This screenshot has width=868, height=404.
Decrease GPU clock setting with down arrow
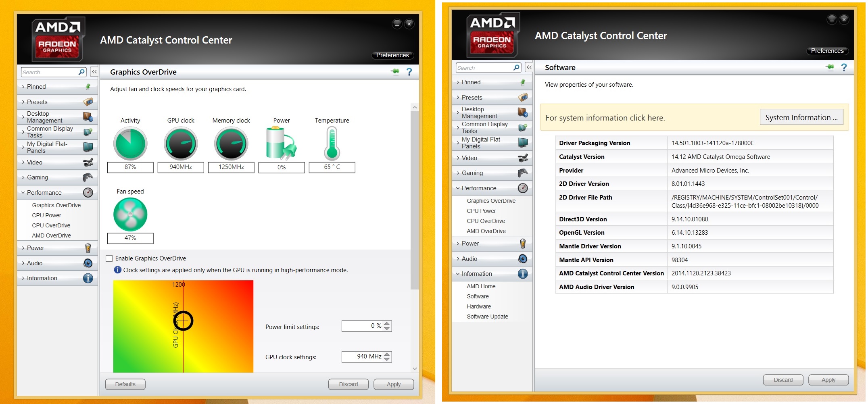pos(387,359)
